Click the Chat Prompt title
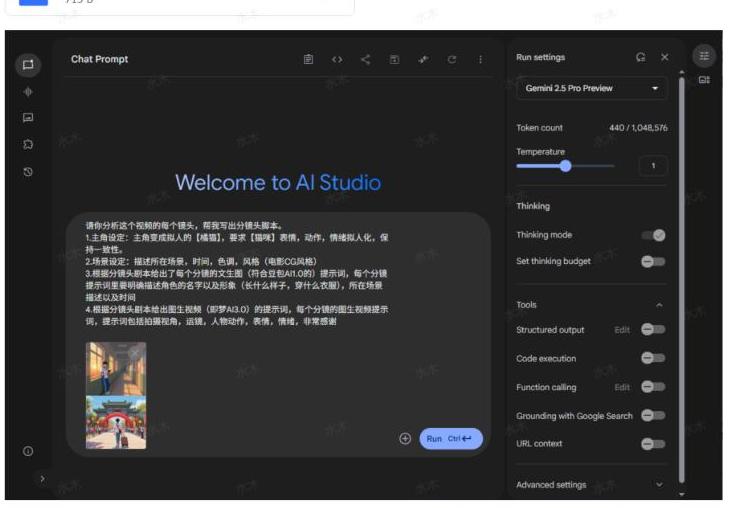The image size is (741, 508). point(99,60)
